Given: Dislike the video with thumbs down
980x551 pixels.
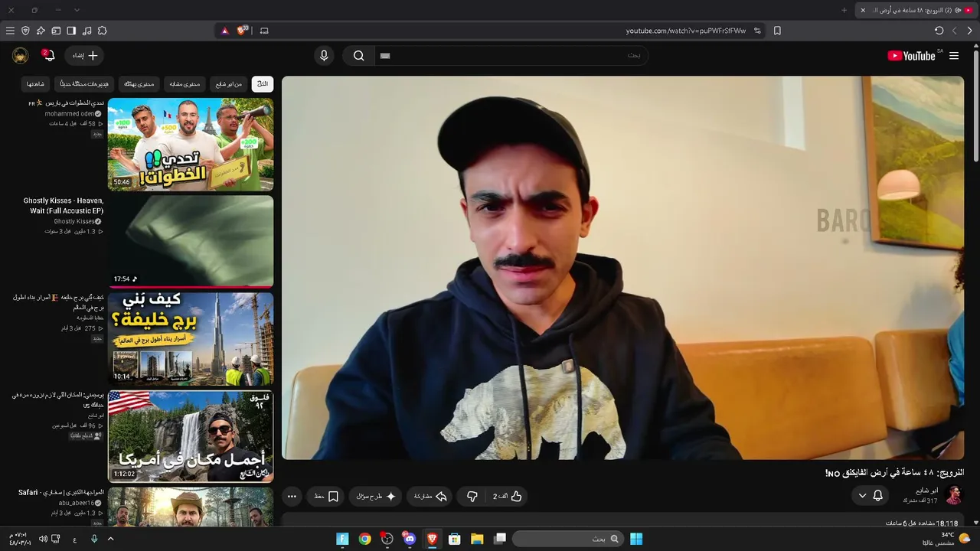Looking at the screenshot, I should [x=472, y=496].
